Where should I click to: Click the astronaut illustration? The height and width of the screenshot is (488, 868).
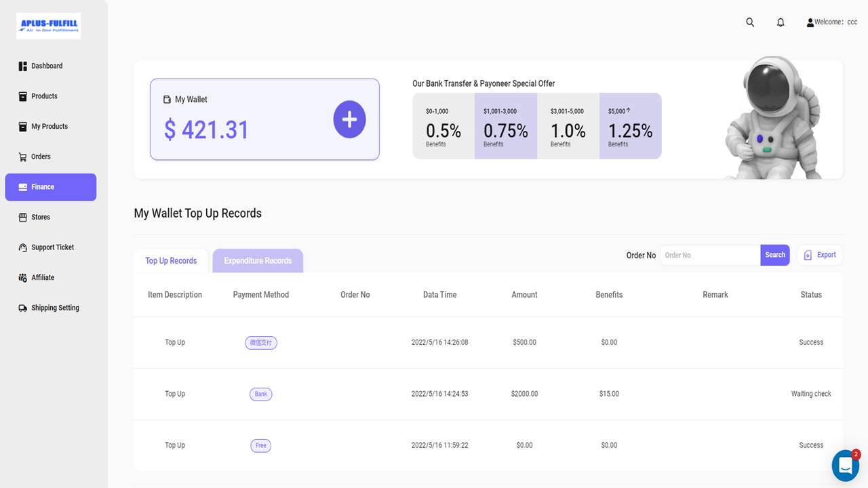point(773,119)
